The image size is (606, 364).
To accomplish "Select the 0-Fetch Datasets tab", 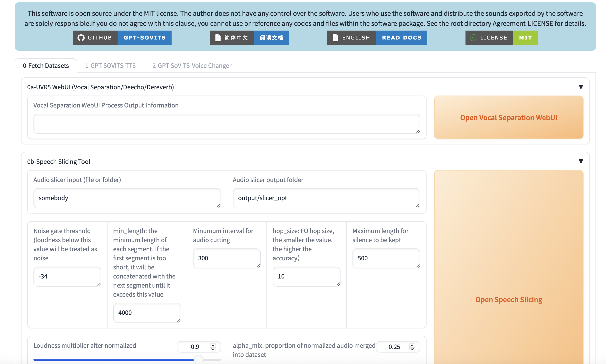I will [x=46, y=66].
